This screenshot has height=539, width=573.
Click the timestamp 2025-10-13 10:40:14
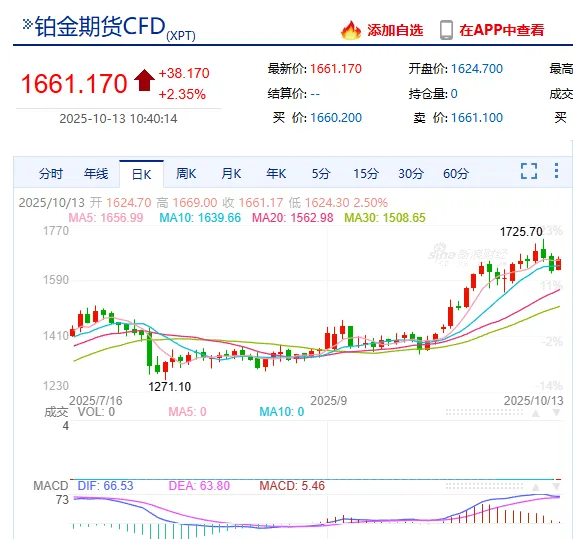click(118, 118)
